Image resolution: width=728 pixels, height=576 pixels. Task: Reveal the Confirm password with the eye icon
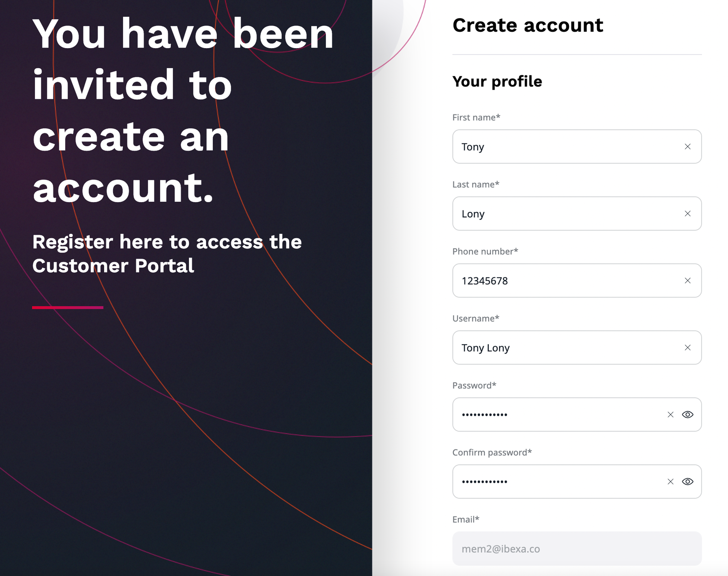point(687,481)
